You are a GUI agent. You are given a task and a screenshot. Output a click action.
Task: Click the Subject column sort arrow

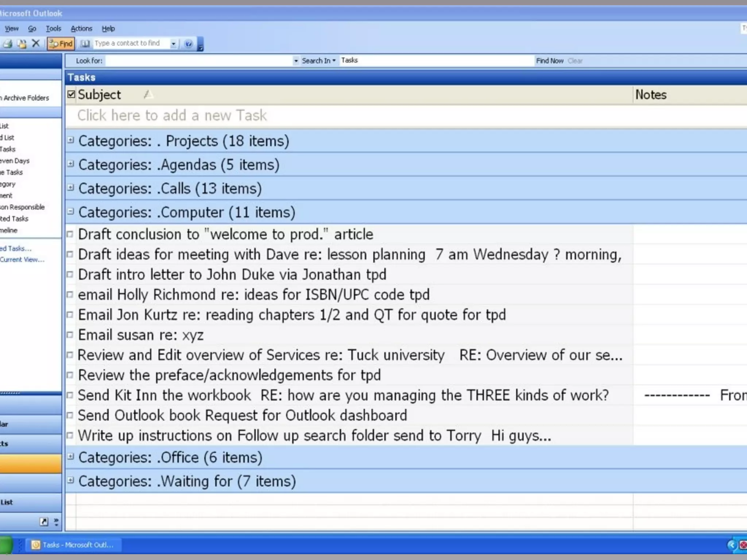tap(148, 95)
